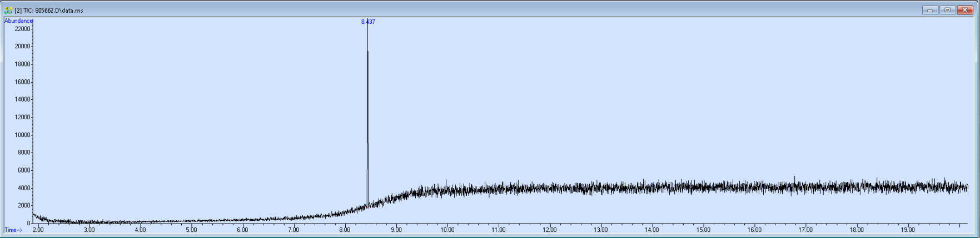Click the 8.437 peak retention time label
The height and width of the screenshot is (238, 980).
point(368,22)
